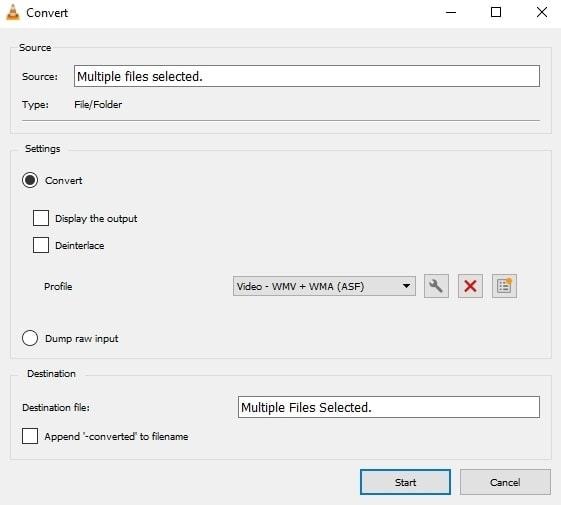Click the Destination group title
The width and height of the screenshot is (561, 505).
51,374
